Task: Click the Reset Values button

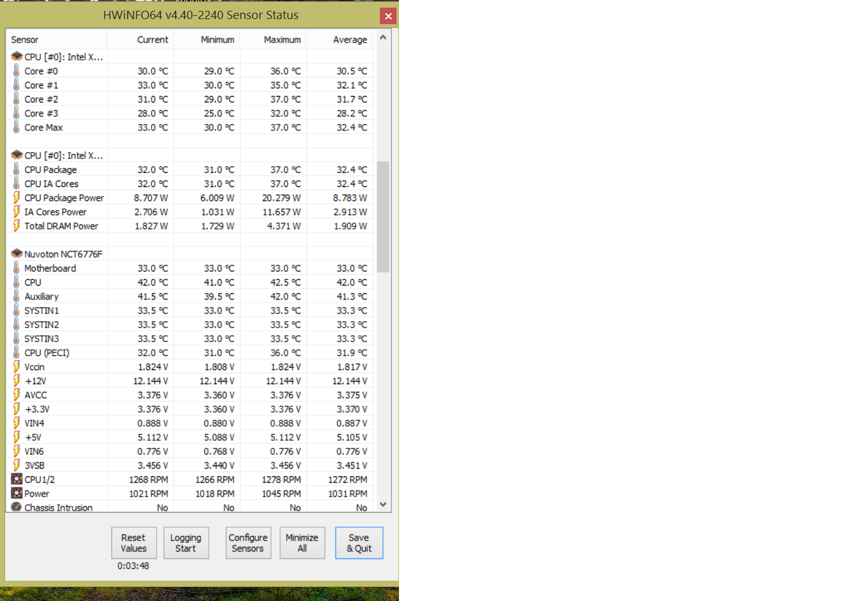Action: [x=134, y=543]
